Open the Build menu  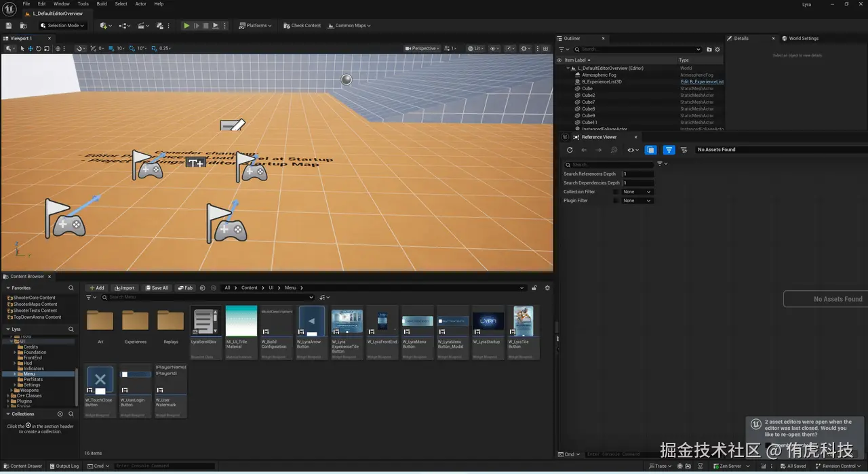coord(102,4)
